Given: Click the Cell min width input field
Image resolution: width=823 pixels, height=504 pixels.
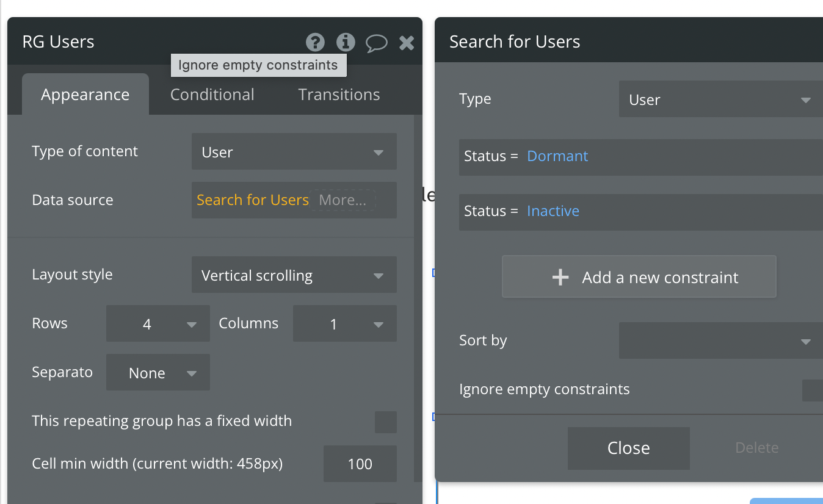Looking at the screenshot, I should coord(360,464).
